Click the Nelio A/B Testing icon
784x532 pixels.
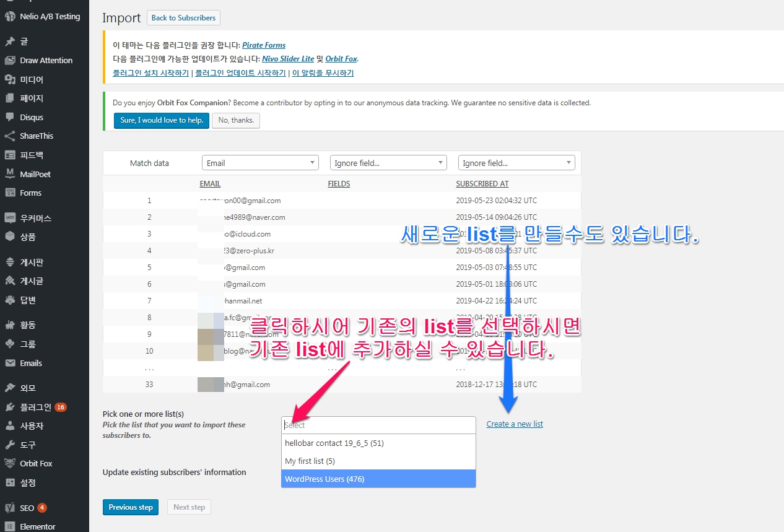pyautogui.click(x=10, y=17)
